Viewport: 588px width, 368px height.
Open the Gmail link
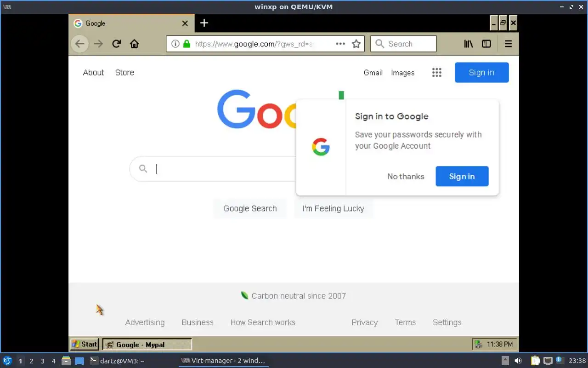click(373, 73)
